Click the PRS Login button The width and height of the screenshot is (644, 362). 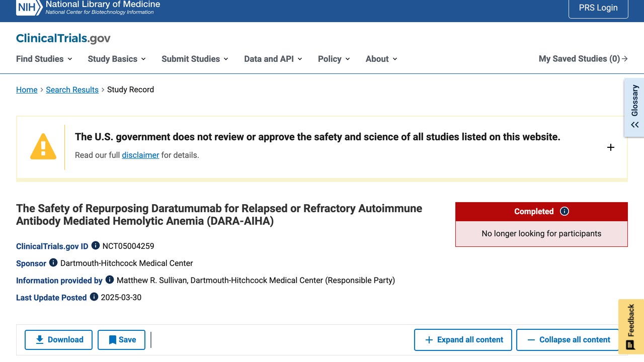[x=598, y=8]
